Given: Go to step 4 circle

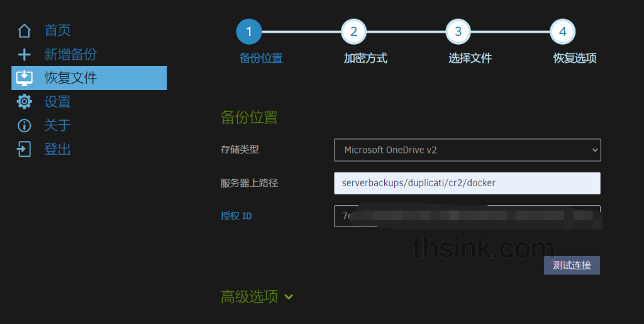Looking at the screenshot, I should 563,31.
